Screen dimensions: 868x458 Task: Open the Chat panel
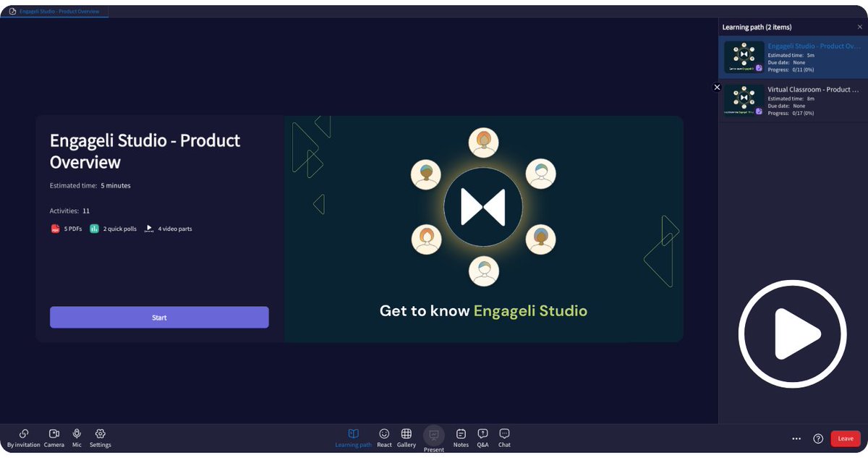(504, 438)
